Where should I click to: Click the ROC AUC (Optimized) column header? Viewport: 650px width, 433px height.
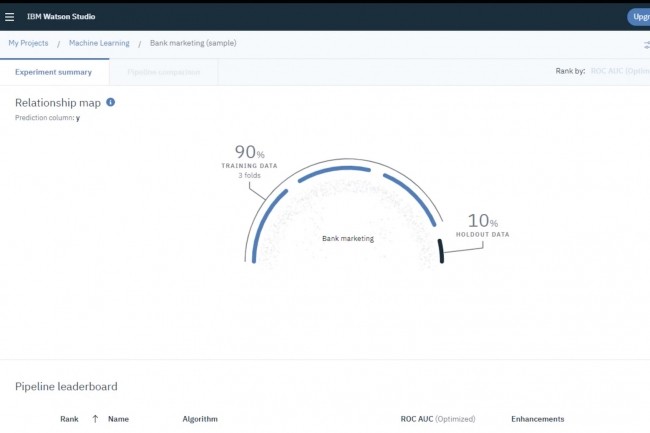click(x=438, y=419)
